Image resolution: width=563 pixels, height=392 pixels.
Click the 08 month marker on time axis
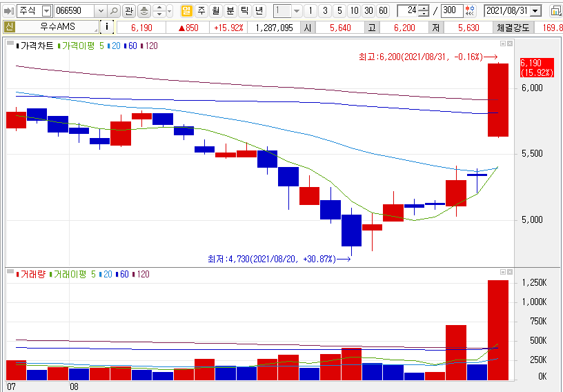point(74,387)
